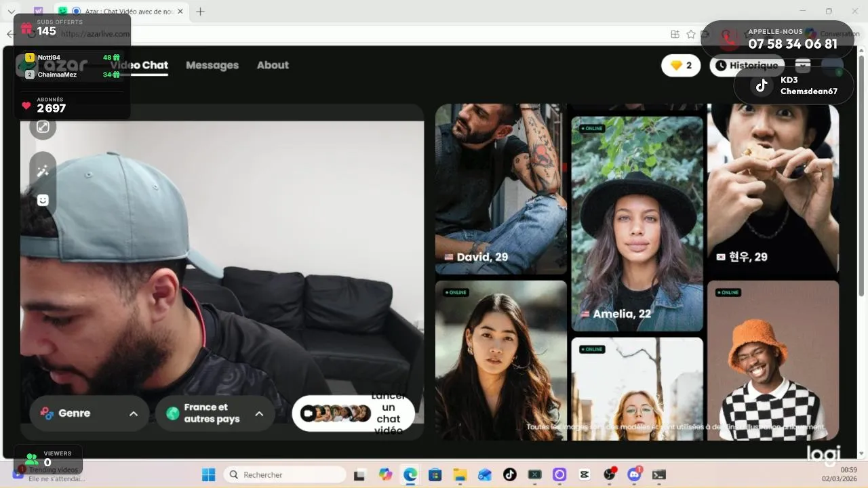Click the Lancer un chat vidéo button
This screenshot has height=488, width=868.
click(353, 413)
